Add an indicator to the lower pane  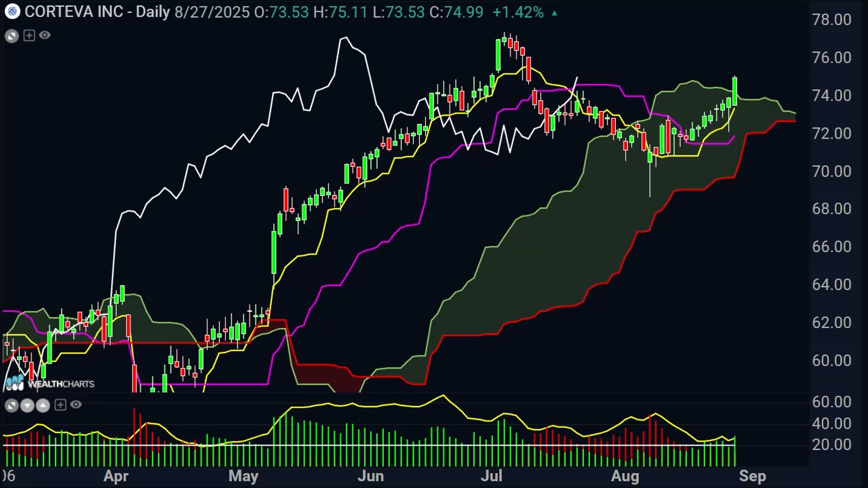60,405
